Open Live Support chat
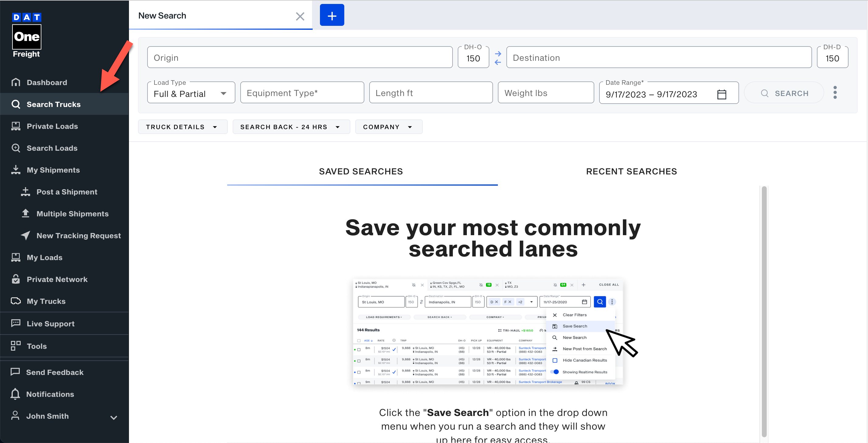 coord(50,324)
